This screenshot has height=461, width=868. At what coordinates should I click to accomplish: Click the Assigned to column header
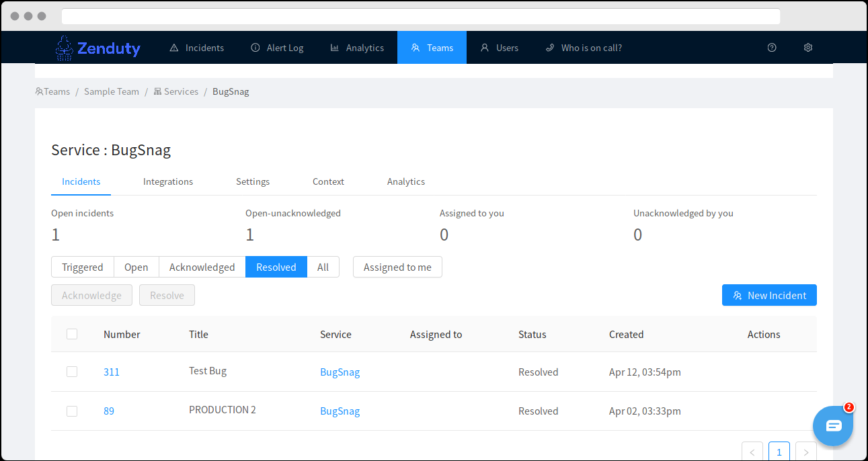[x=436, y=334]
